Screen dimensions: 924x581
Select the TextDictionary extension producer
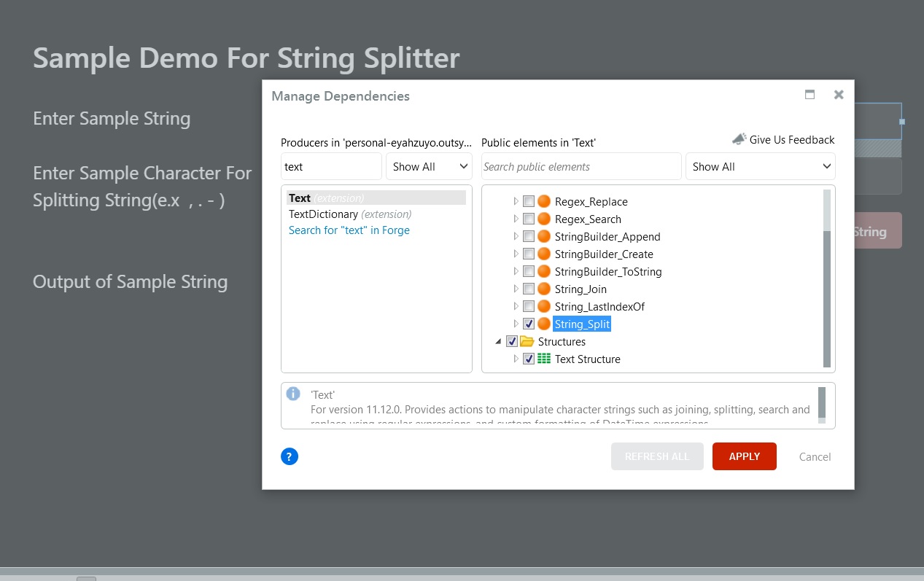tap(350, 214)
